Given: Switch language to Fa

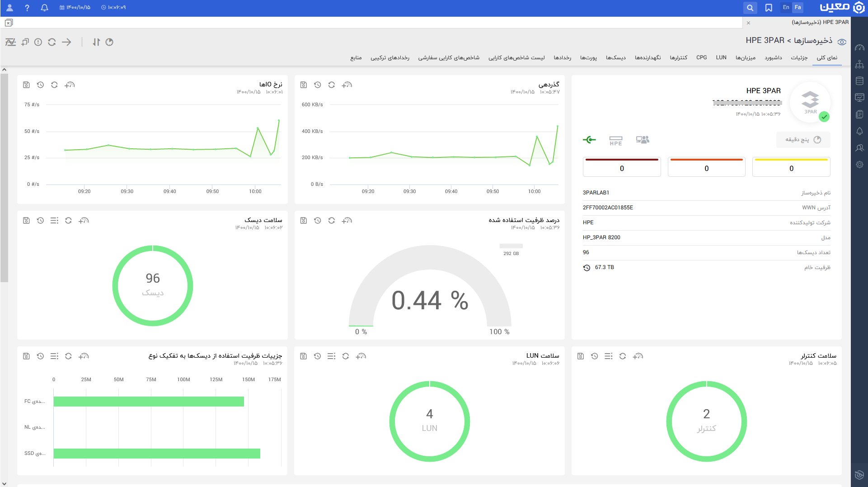Looking at the screenshot, I should pos(798,7).
